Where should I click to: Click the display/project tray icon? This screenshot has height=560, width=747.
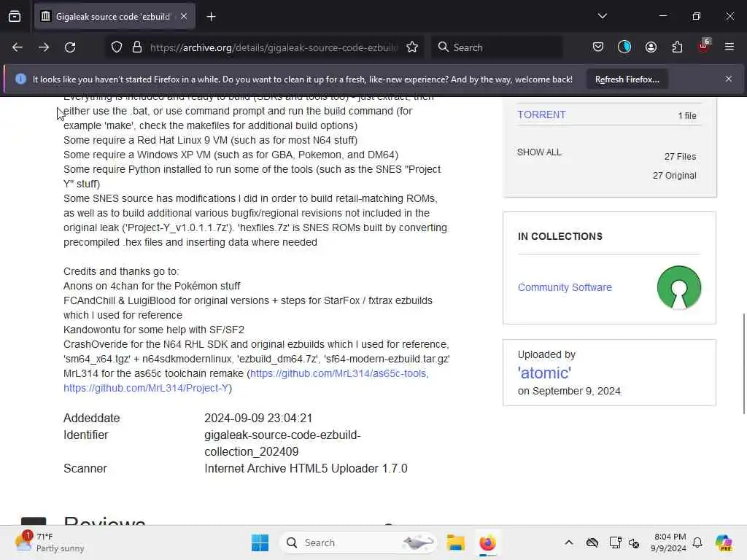pos(615,542)
